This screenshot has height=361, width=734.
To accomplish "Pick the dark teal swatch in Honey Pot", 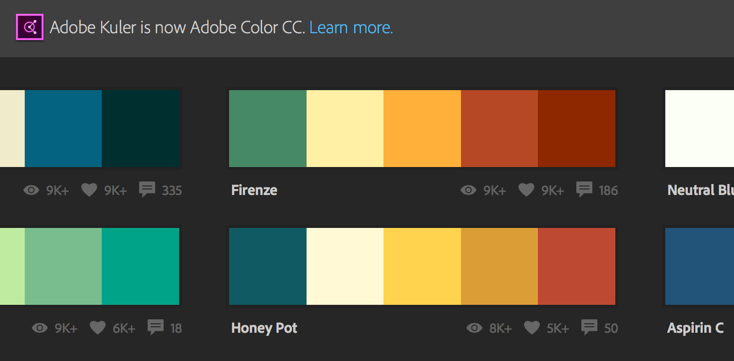I will coord(268,266).
